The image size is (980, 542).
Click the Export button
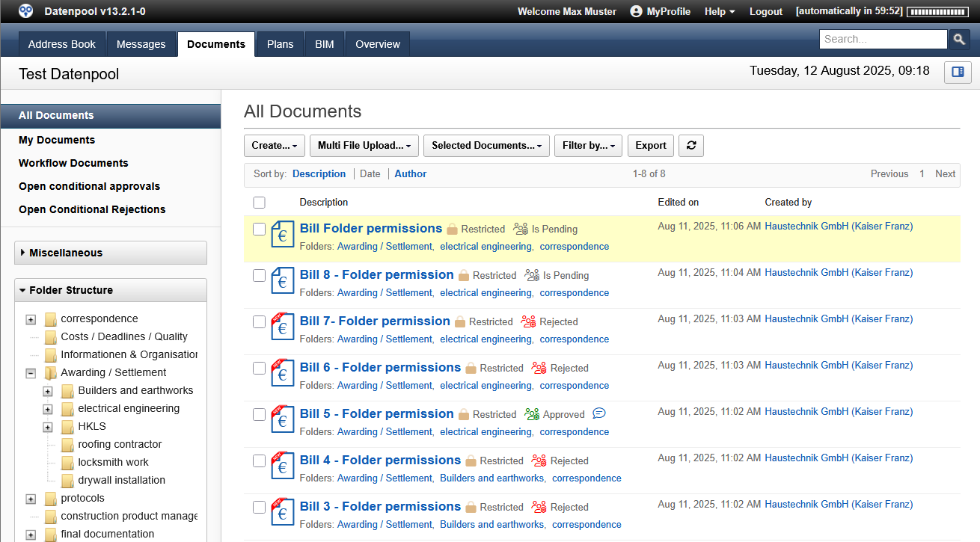(x=650, y=146)
